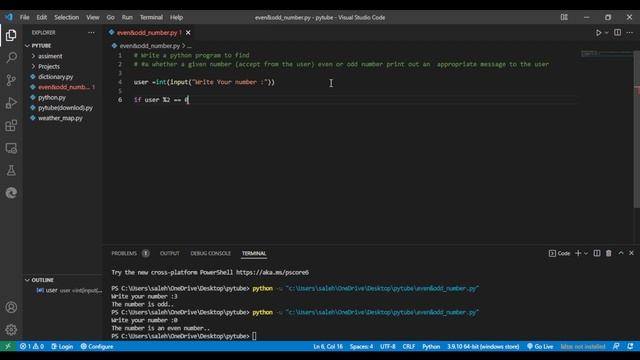Run the Python file with play icon
Screen dimensions: 640x360
click(598, 33)
